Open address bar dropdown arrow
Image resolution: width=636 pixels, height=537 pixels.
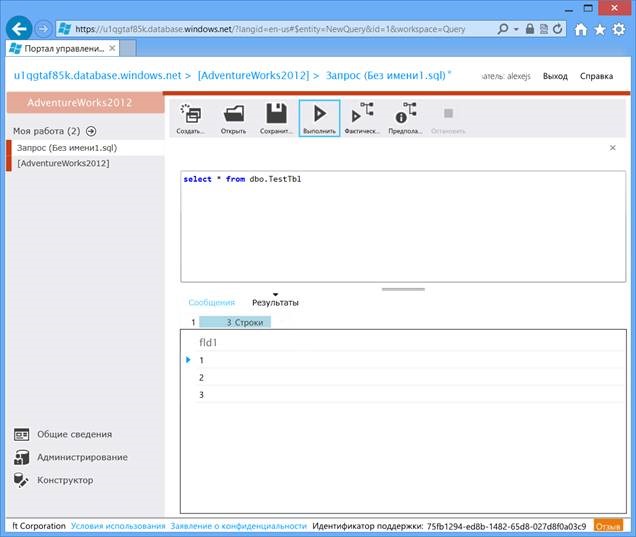(516, 29)
